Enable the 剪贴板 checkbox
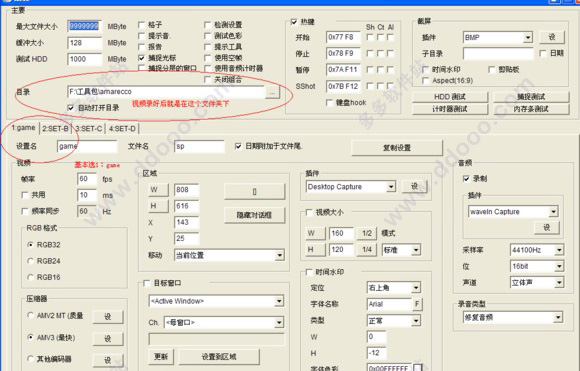Image resolution: width=580 pixels, height=371 pixels. coord(492,70)
